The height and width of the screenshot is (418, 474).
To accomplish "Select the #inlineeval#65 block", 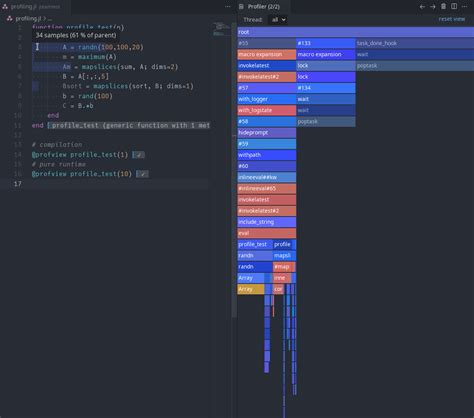I will click(x=267, y=188).
